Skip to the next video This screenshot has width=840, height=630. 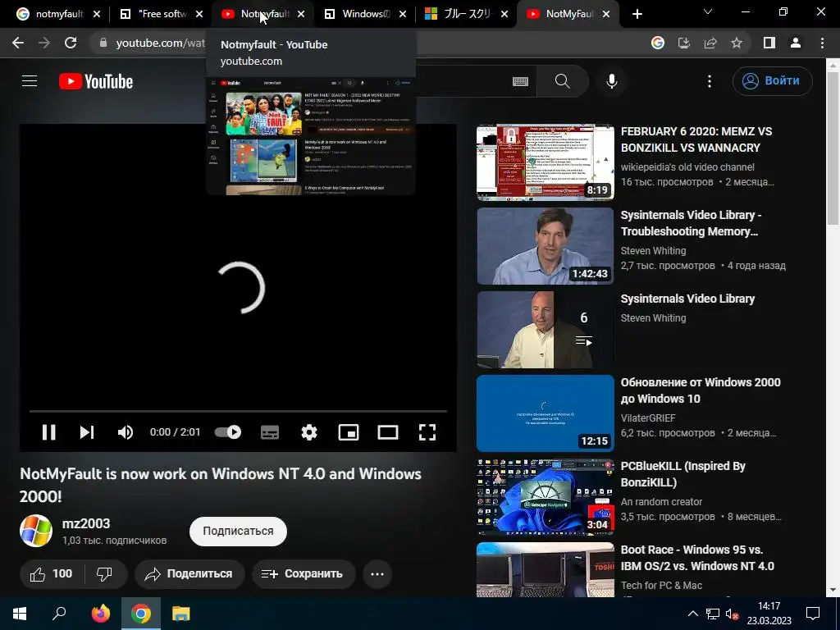[87, 431]
